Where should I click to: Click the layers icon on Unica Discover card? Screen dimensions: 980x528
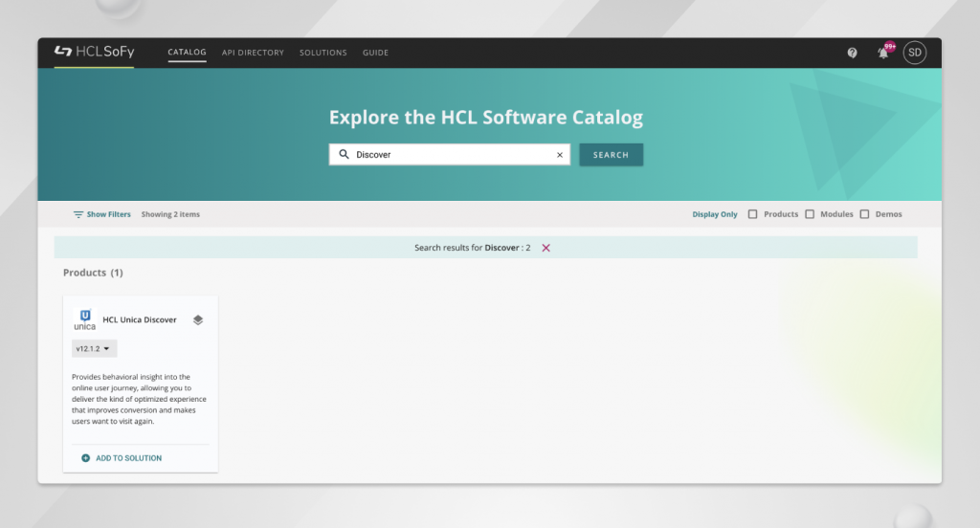[x=197, y=319]
